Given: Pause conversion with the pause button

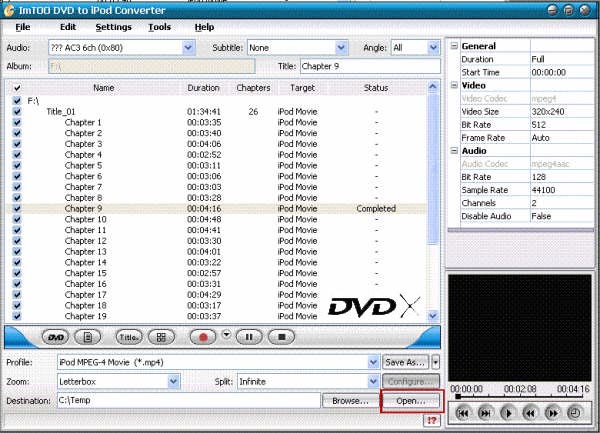Looking at the screenshot, I should pyautogui.click(x=249, y=337).
